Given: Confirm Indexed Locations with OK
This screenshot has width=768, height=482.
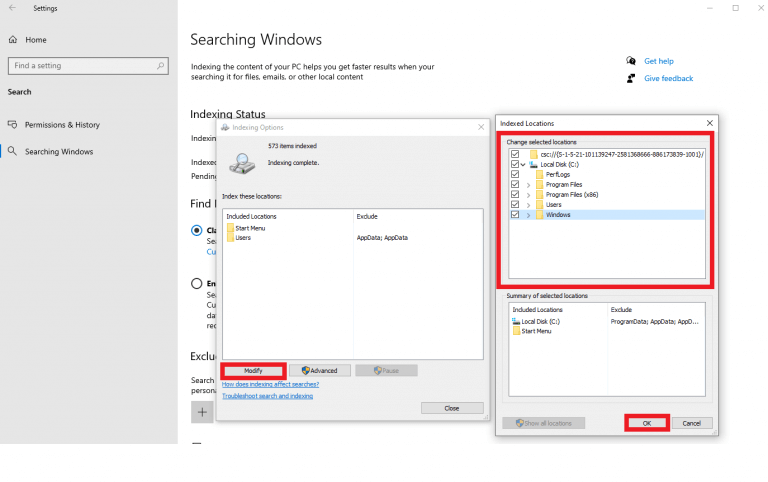Looking at the screenshot, I should tap(647, 423).
